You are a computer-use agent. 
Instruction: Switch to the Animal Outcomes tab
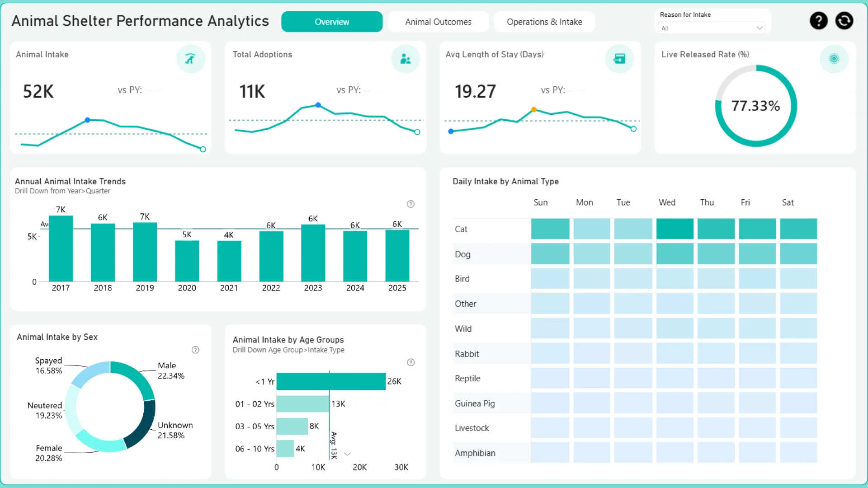coord(438,22)
